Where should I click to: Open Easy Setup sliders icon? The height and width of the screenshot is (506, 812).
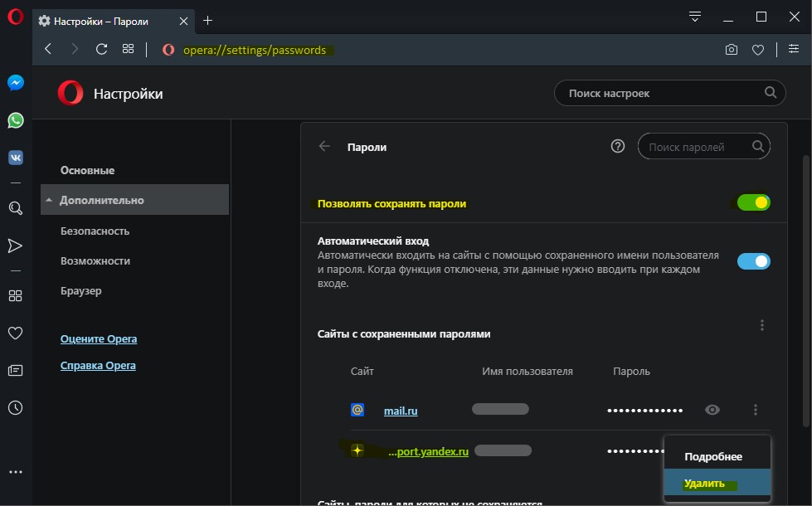tap(794, 49)
